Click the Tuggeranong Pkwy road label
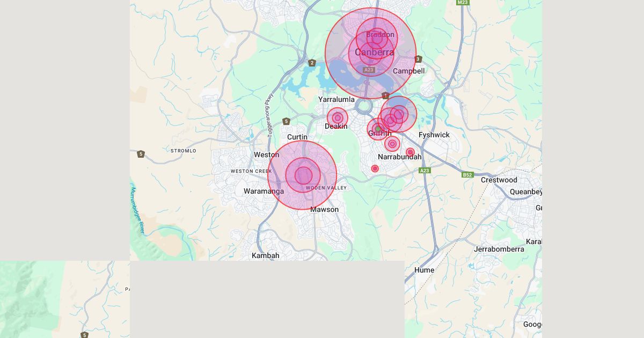 point(269,108)
